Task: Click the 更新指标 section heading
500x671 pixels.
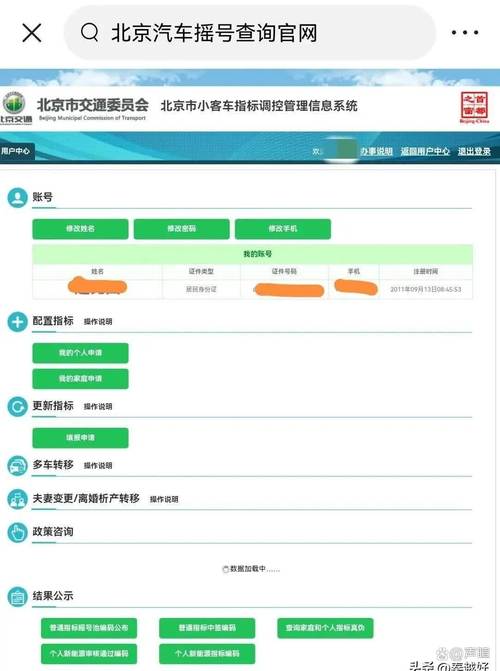Action: 53,406
